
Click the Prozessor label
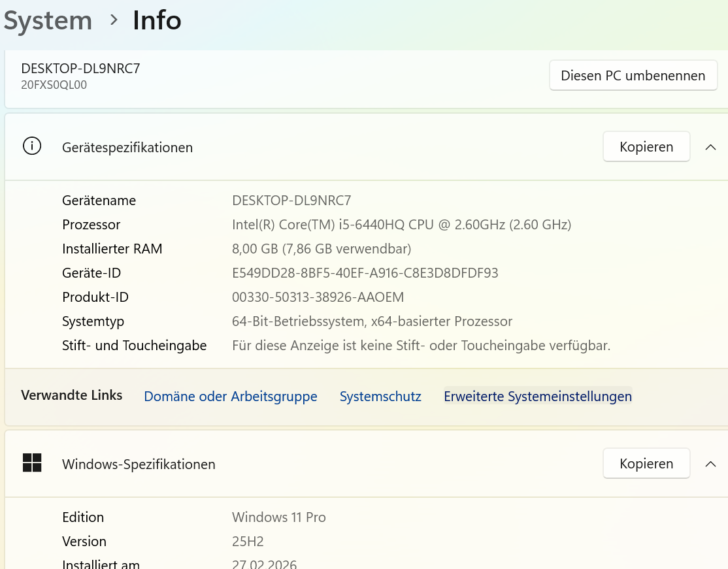pyautogui.click(x=91, y=225)
